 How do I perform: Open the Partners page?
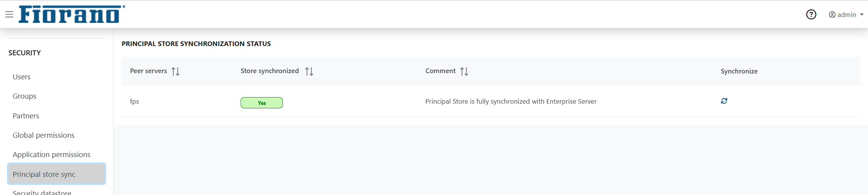click(x=26, y=116)
